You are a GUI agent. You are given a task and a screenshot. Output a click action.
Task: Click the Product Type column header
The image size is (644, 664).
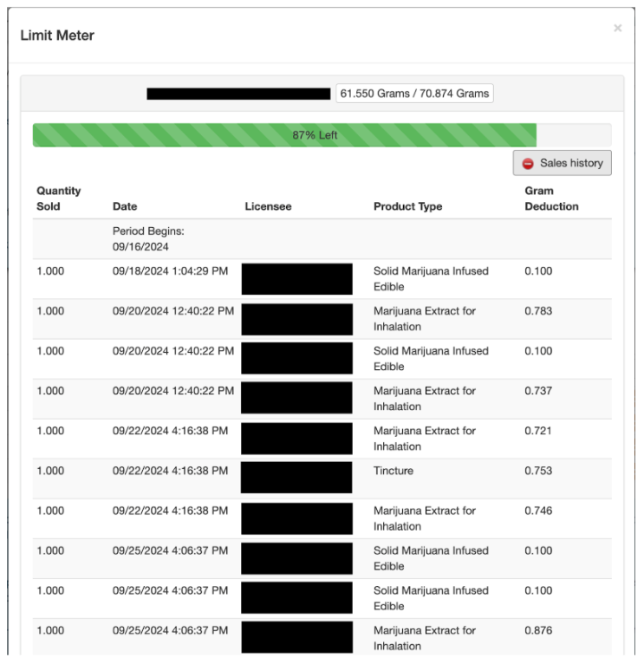407,206
